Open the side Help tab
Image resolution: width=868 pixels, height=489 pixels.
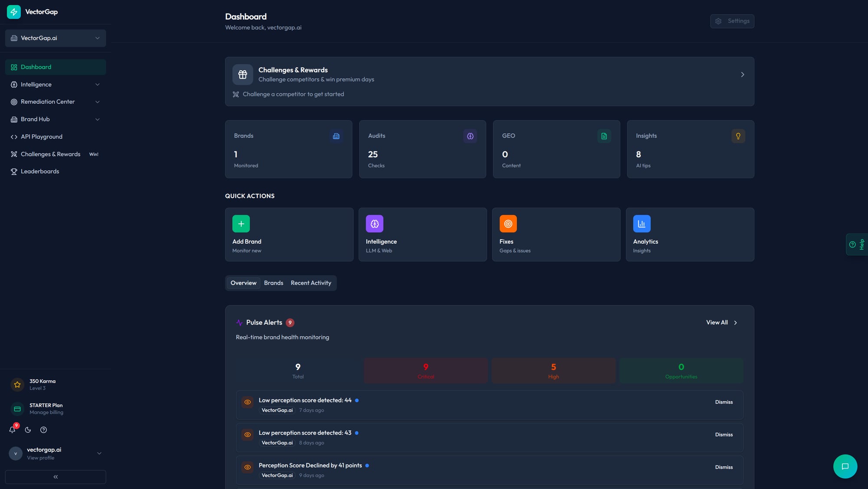[857, 244]
